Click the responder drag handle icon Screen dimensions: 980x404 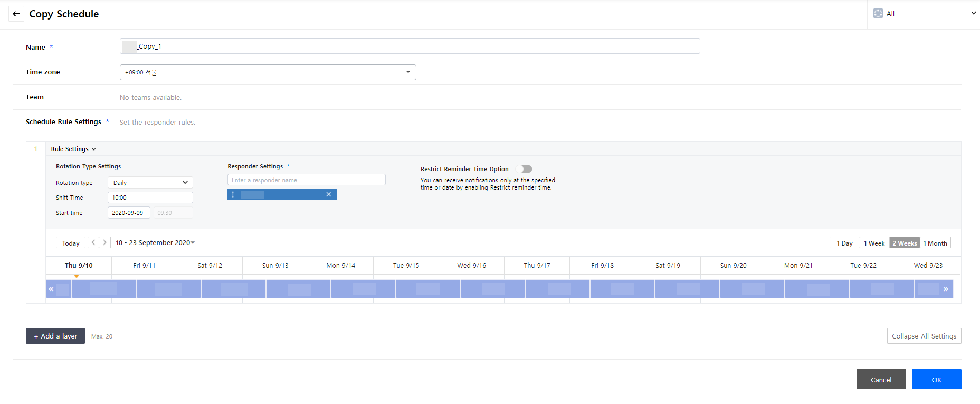[233, 194]
